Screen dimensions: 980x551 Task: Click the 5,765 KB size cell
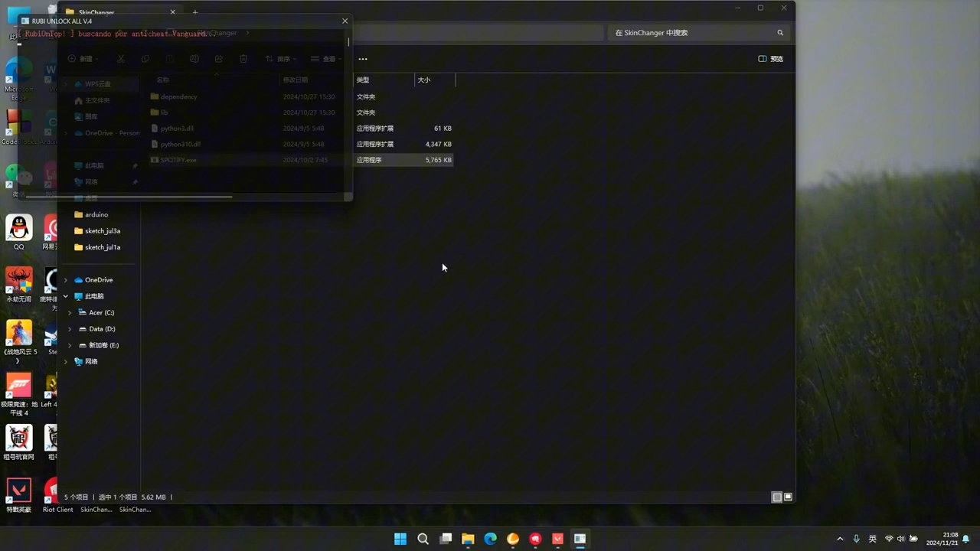click(439, 160)
